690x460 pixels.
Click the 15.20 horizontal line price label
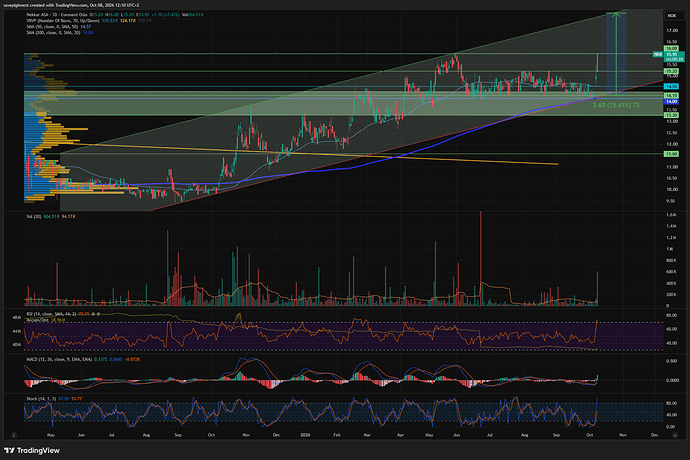(x=671, y=71)
